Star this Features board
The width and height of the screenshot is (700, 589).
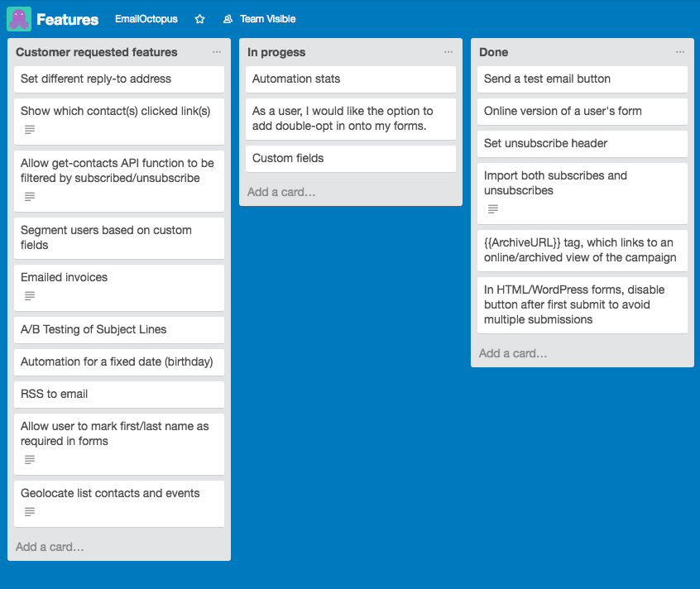[199, 19]
